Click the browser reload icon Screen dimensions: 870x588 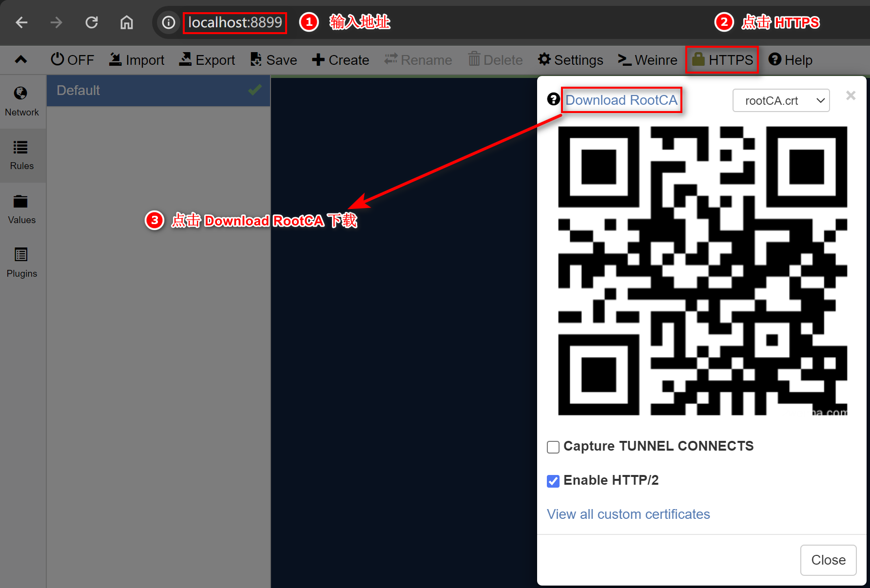92,22
